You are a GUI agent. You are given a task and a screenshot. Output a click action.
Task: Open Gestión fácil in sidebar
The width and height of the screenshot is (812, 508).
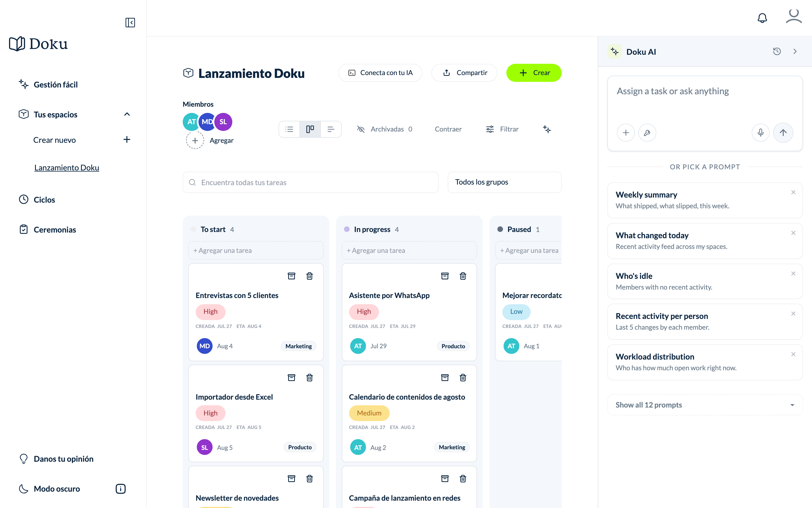pyautogui.click(x=48, y=84)
